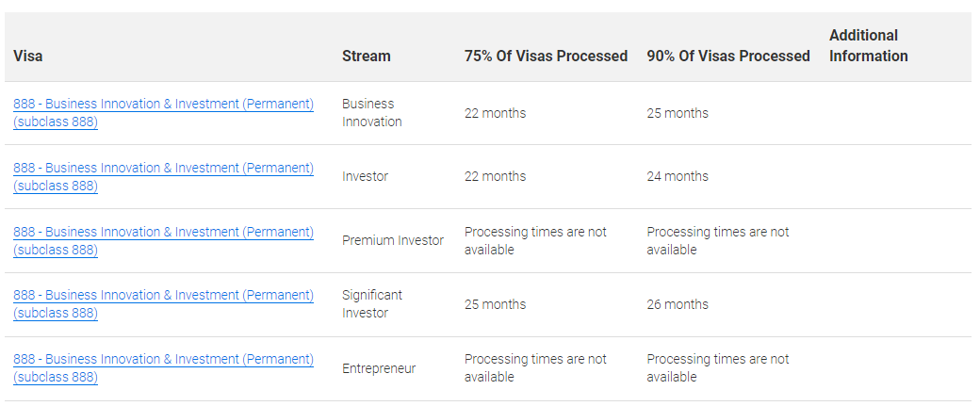Viewport: 980px width, 406px height.
Task: Click the 24 months cell
Action: pos(678,177)
